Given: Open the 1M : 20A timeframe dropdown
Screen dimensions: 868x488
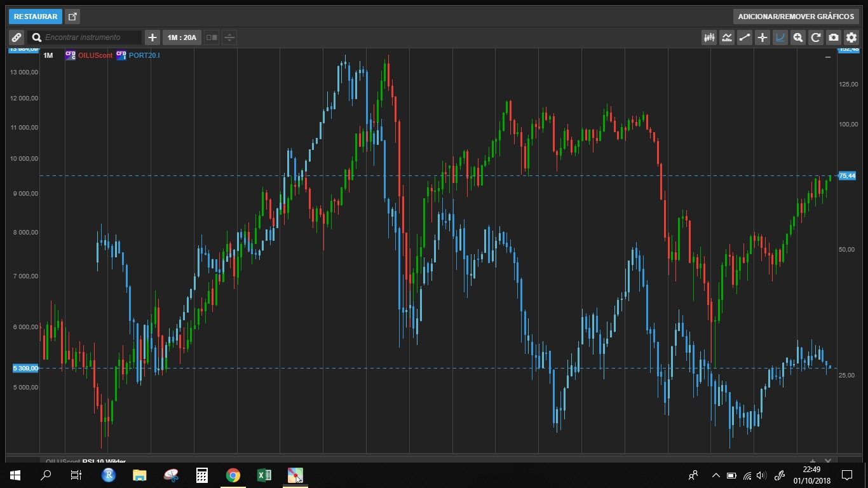Looking at the screenshot, I should 182,37.
